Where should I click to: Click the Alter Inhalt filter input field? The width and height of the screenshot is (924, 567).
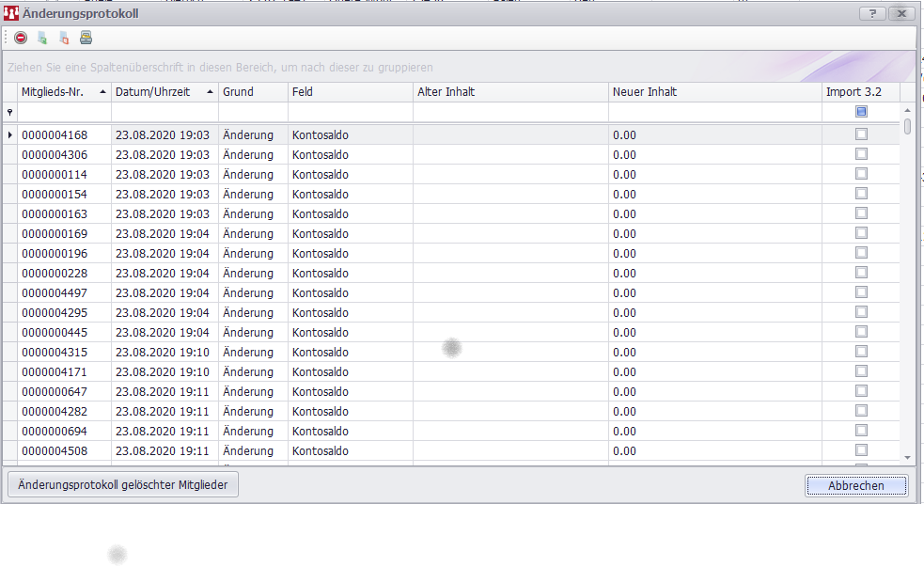pyautogui.click(x=509, y=112)
